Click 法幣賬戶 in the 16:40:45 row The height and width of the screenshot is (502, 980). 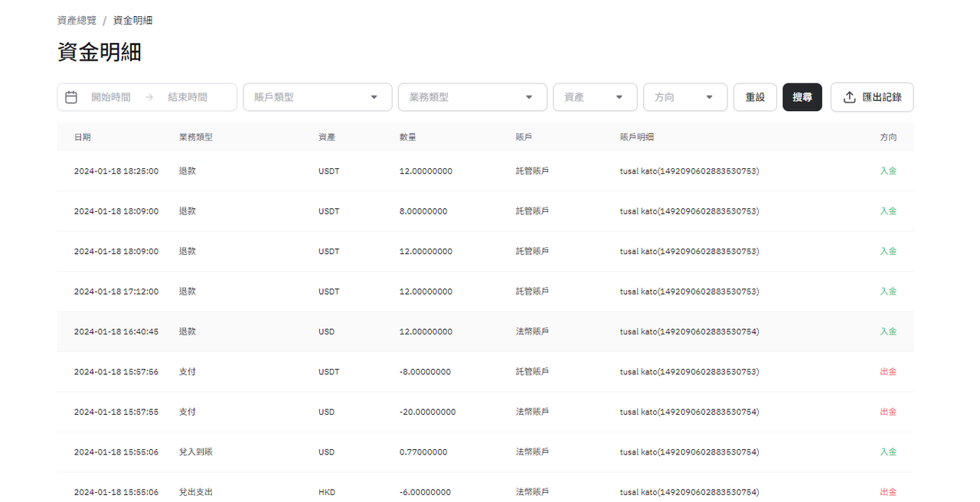point(532,332)
